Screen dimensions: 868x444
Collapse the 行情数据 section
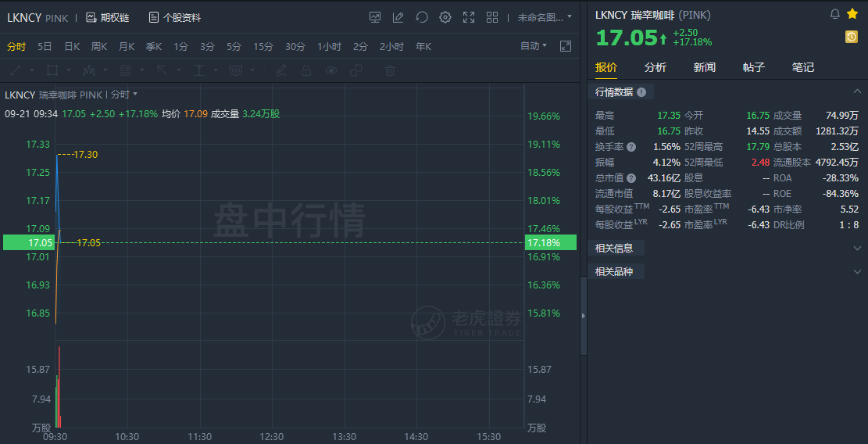pos(858,92)
